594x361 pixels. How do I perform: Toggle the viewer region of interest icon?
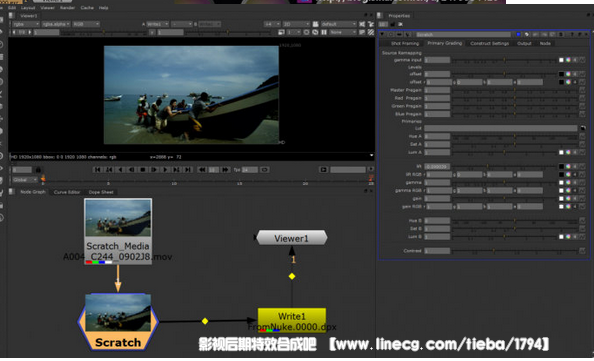click(x=307, y=33)
